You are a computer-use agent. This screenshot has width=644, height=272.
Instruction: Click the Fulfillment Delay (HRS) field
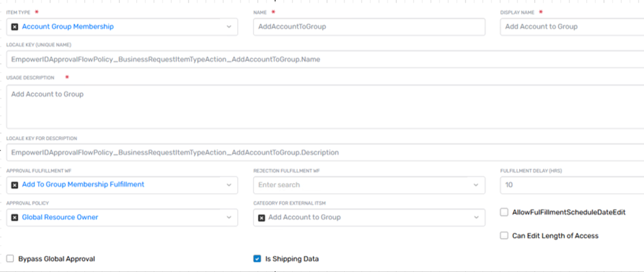point(572,185)
